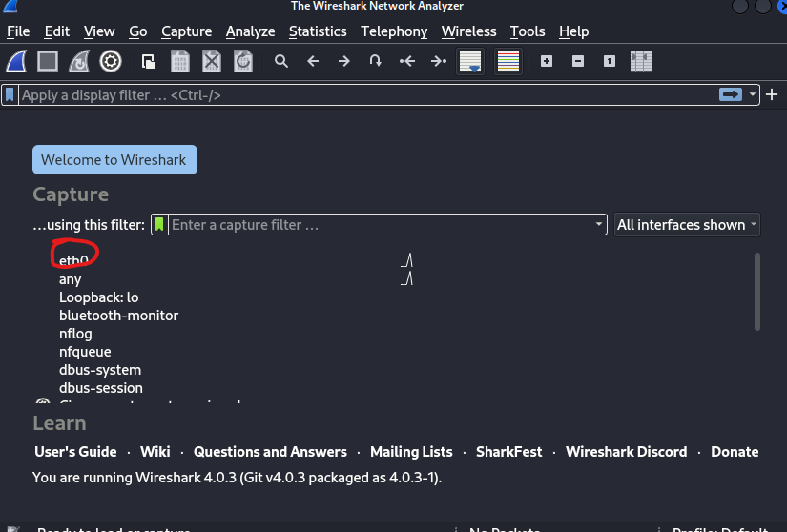Viewport: 787px width, 532px height.
Task: Open the Wiki link
Action: 155,452
